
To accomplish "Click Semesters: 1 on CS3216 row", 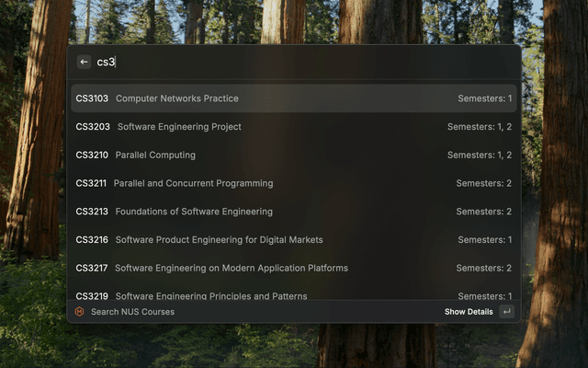I will coord(485,240).
